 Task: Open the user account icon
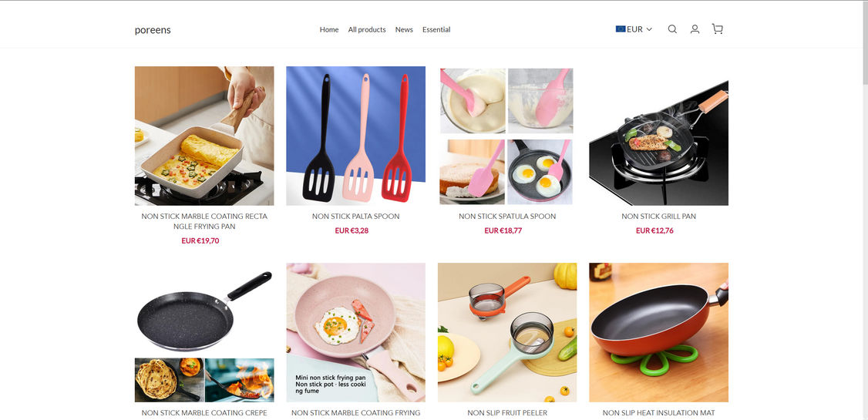tap(695, 29)
